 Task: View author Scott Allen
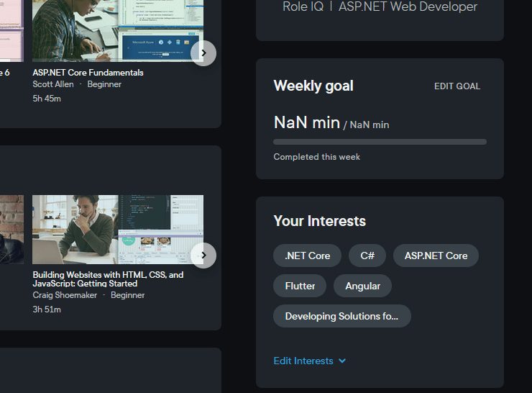click(x=53, y=84)
